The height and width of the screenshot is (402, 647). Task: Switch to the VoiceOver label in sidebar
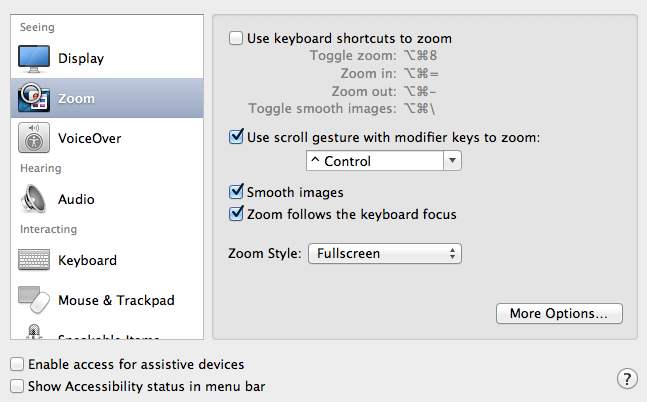tap(90, 137)
